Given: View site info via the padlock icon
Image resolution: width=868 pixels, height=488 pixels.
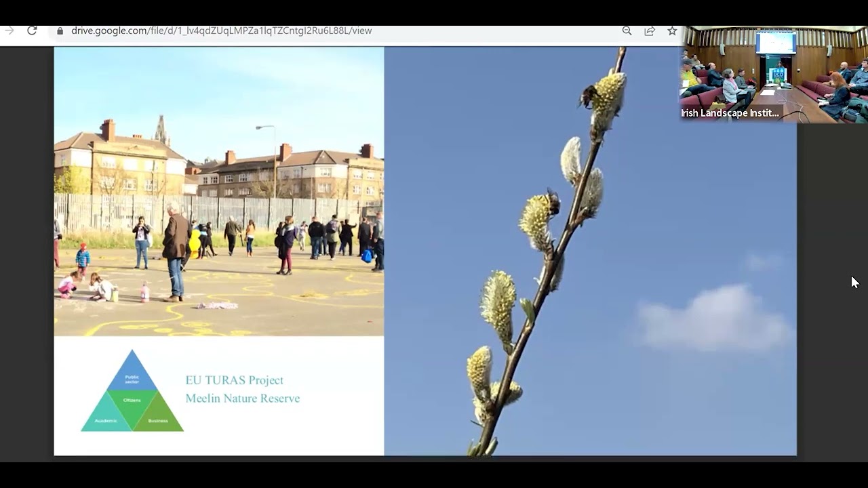Looking at the screenshot, I should click(60, 30).
